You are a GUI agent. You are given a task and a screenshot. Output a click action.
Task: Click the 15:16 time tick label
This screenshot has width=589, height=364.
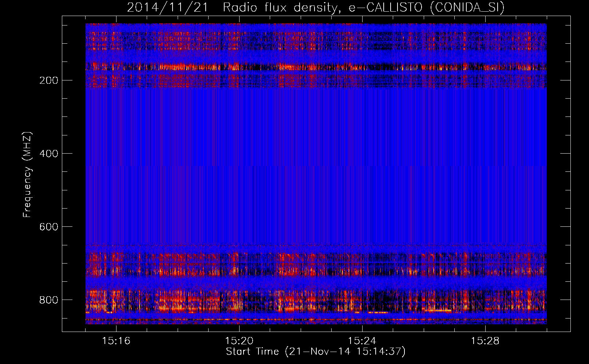[116, 341]
